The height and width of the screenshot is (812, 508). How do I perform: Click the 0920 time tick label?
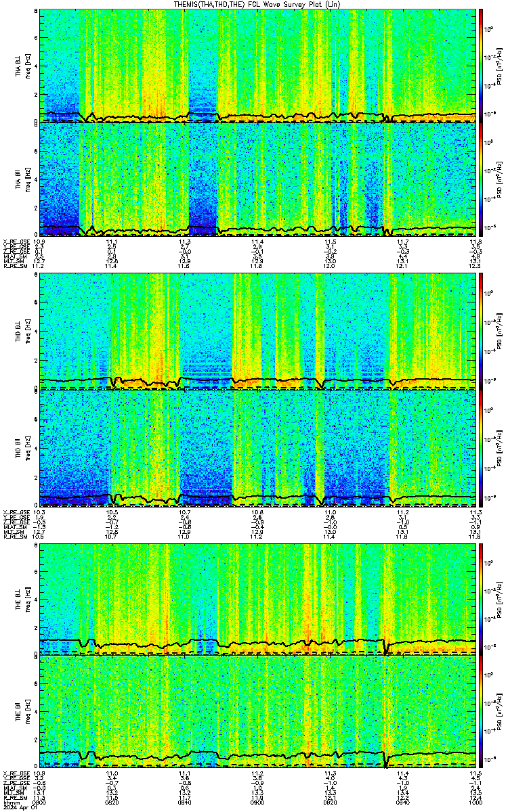click(x=331, y=803)
